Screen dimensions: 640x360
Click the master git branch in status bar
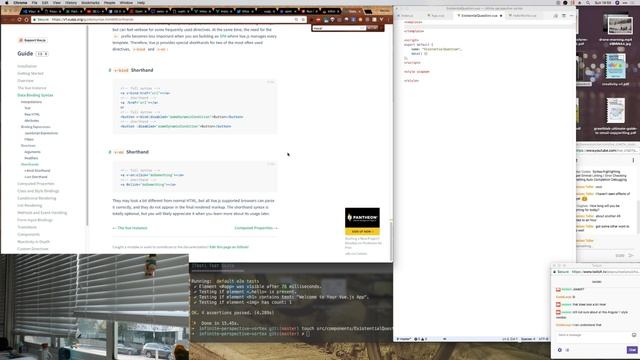(404, 339)
